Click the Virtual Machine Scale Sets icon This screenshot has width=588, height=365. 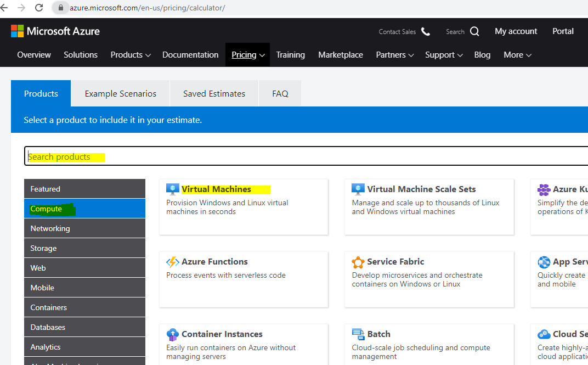click(x=358, y=189)
